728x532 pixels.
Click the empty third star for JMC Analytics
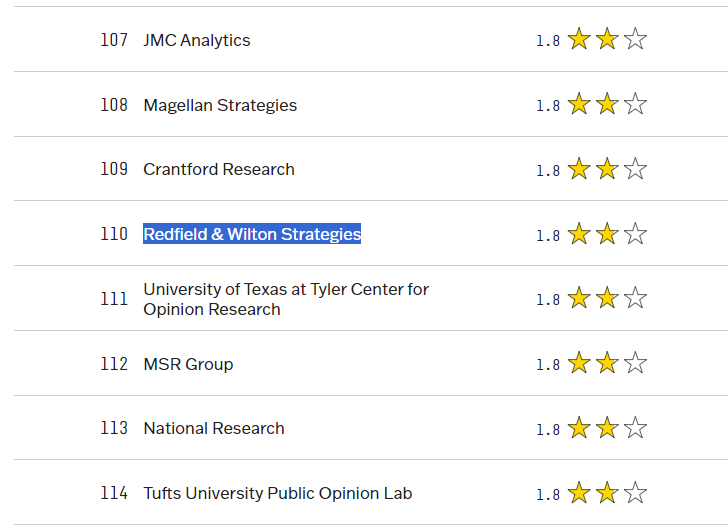[635, 40]
